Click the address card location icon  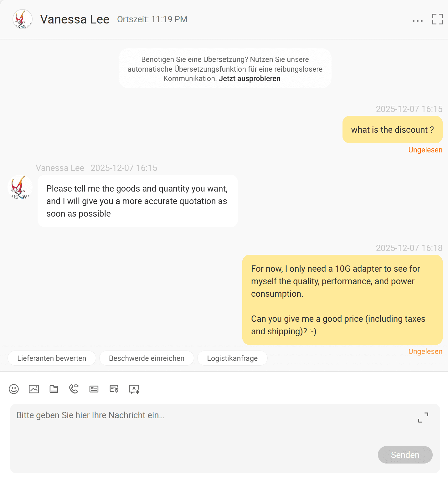(114, 389)
